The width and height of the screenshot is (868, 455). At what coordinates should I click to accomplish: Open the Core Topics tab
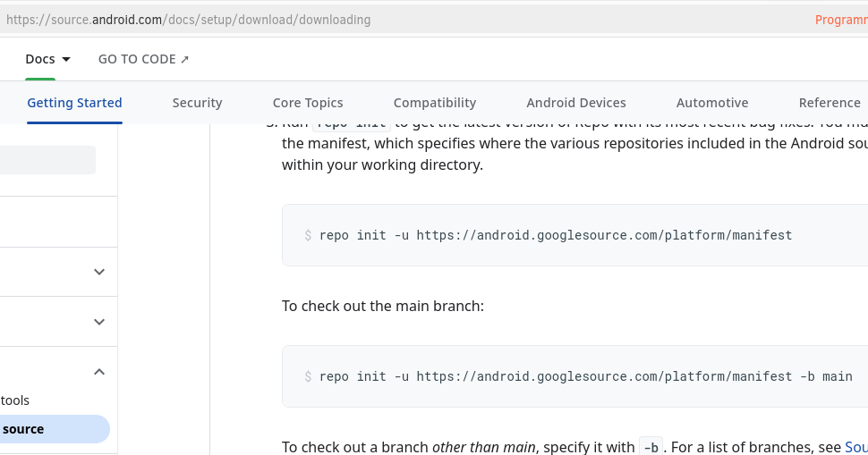pyautogui.click(x=308, y=103)
